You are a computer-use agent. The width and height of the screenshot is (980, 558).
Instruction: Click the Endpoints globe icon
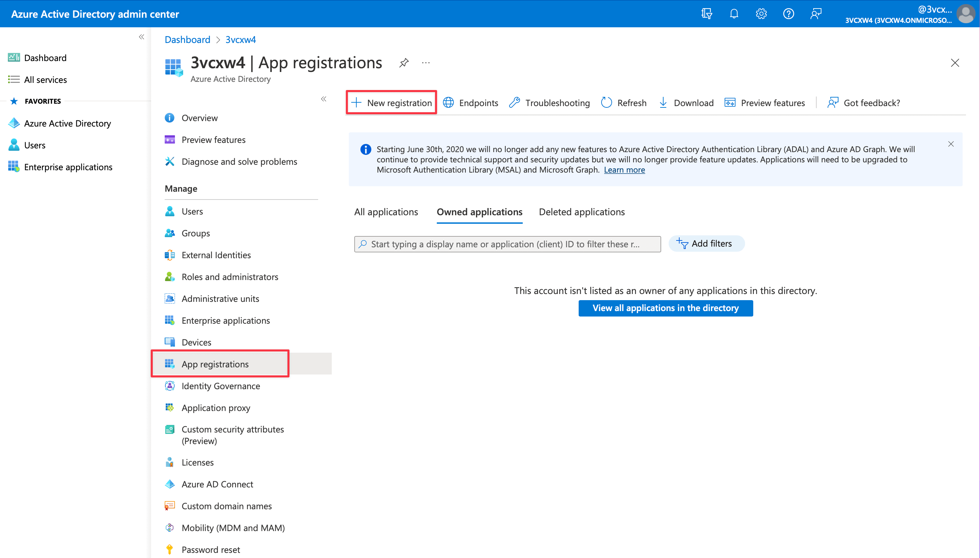pos(448,103)
